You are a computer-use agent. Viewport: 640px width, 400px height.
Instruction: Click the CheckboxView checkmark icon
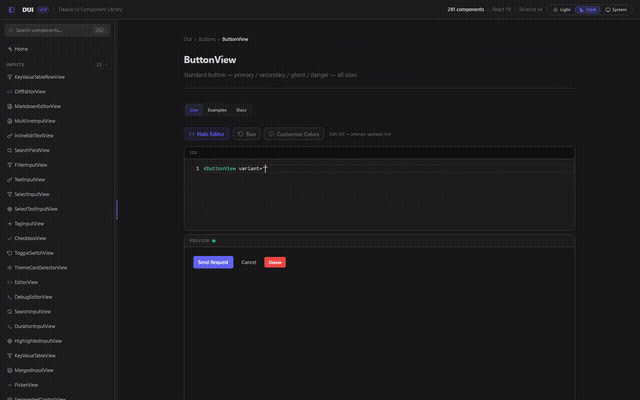[x=9, y=238]
